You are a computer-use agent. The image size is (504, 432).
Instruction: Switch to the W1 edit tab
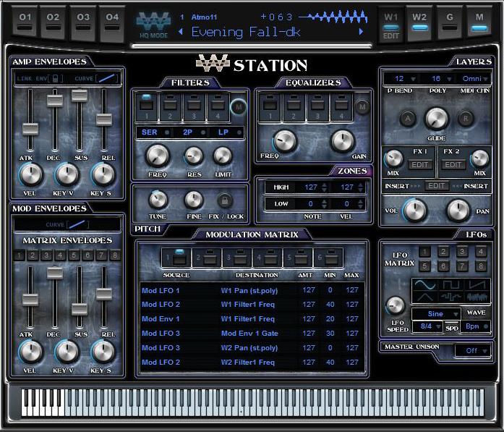pos(391,24)
